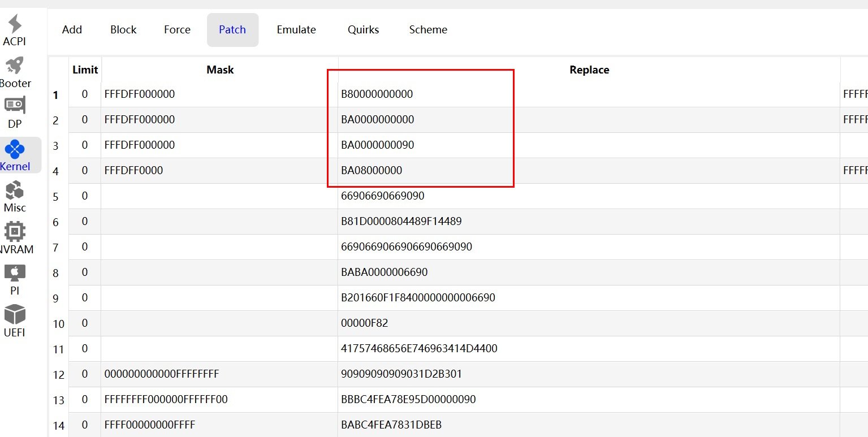Go to the UEFI box icon

coord(15,315)
